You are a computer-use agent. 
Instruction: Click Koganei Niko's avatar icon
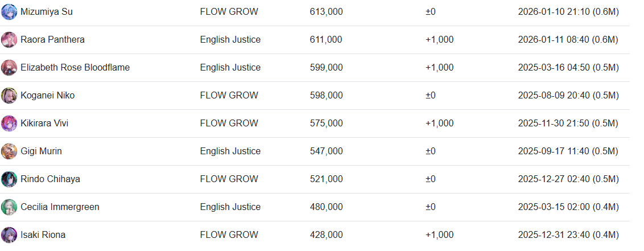pyautogui.click(x=9, y=96)
